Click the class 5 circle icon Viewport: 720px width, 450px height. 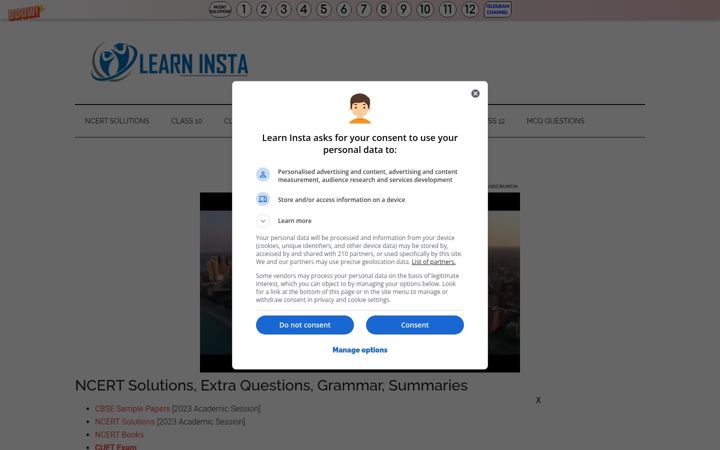pyautogui.click(x=324, y=9)
